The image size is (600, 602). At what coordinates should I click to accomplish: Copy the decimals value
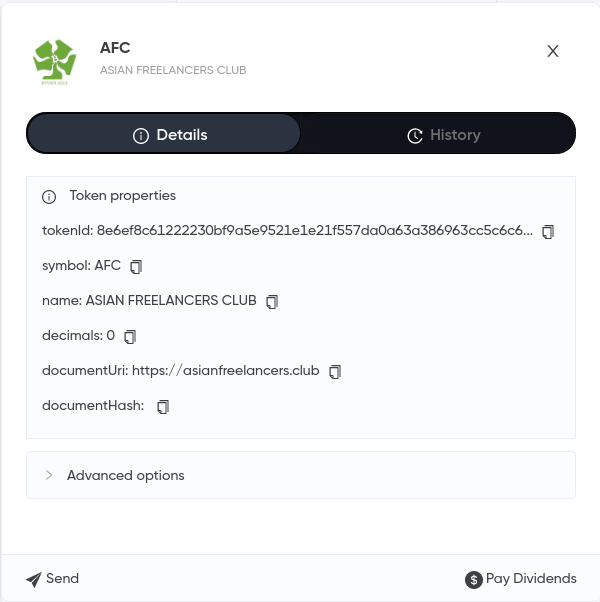click(x=130, y=337)
